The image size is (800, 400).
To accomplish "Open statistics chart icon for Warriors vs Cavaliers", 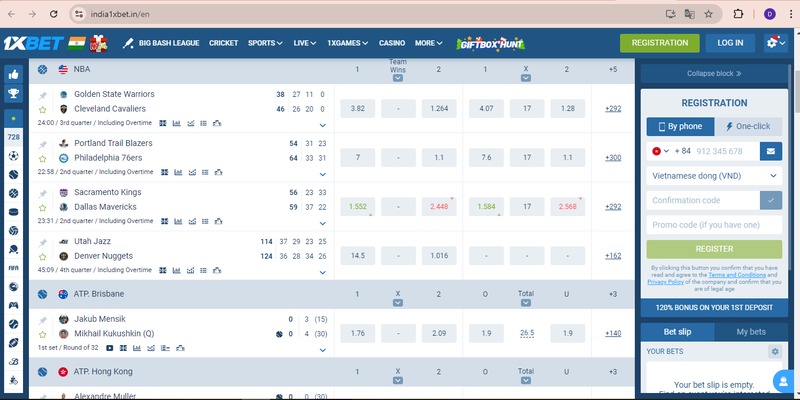I will pyautogui.click(x=177, y=123).
